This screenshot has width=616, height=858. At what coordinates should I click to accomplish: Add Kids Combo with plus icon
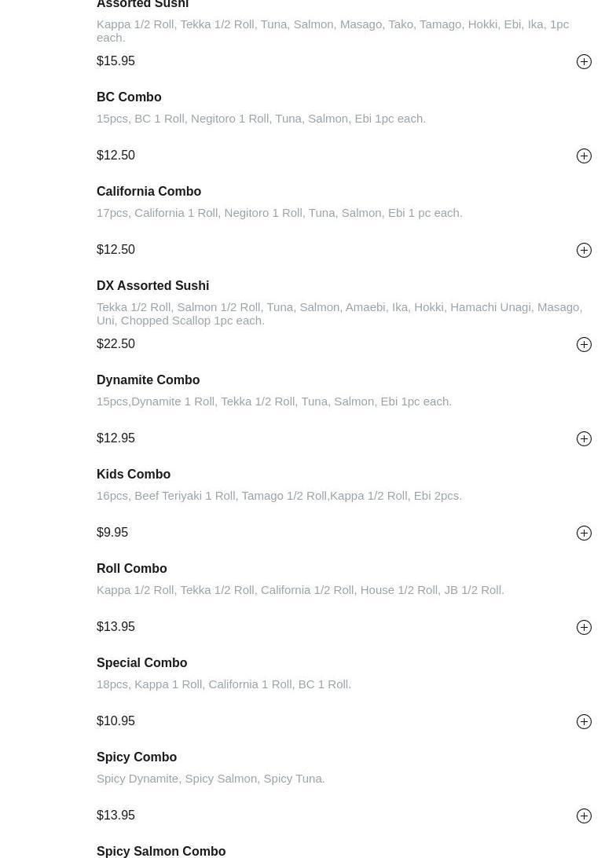[584, 533]
